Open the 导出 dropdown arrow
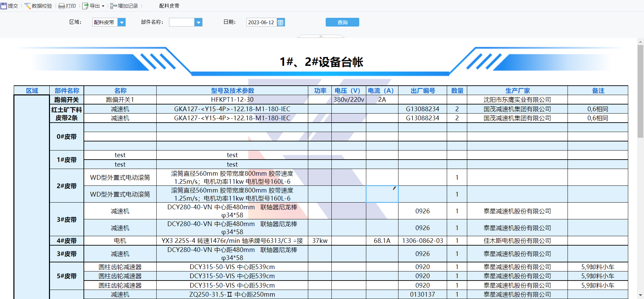Screen dimensions: 644x299 point(103,6)
